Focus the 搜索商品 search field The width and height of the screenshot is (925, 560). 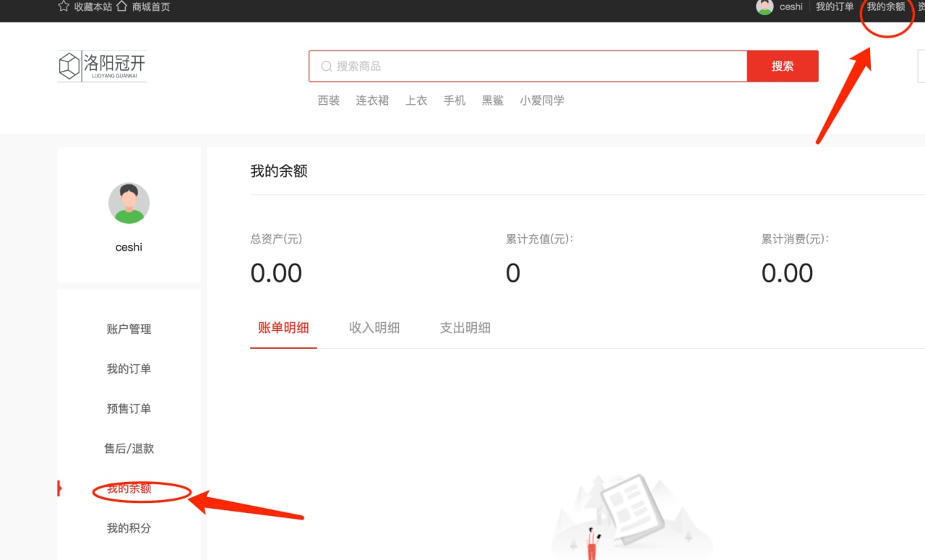pos(528,66)
